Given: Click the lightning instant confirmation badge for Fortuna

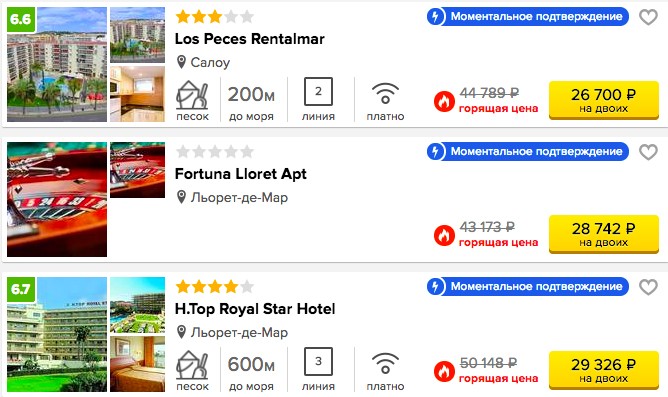Looking at the screenshot, I should pos(435,152).
